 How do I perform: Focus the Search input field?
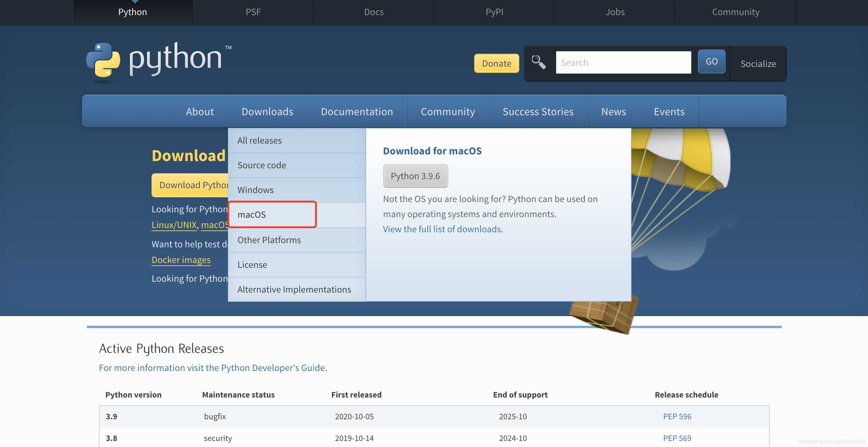click(623, 62)
